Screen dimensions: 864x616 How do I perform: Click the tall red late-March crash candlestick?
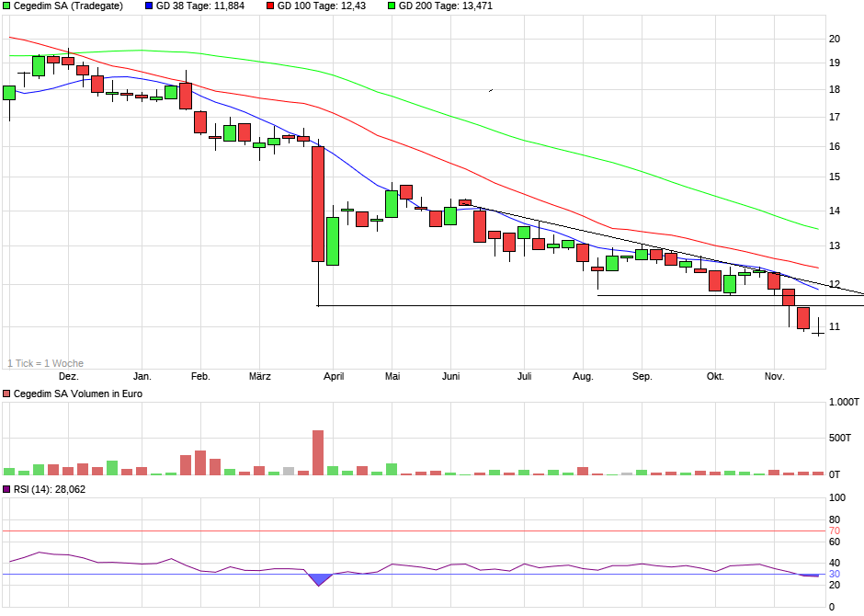click(x=318, y=204)
